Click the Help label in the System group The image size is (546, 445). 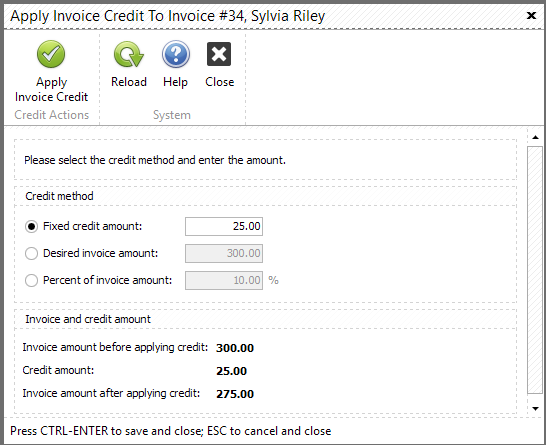(x=176, y=82)
